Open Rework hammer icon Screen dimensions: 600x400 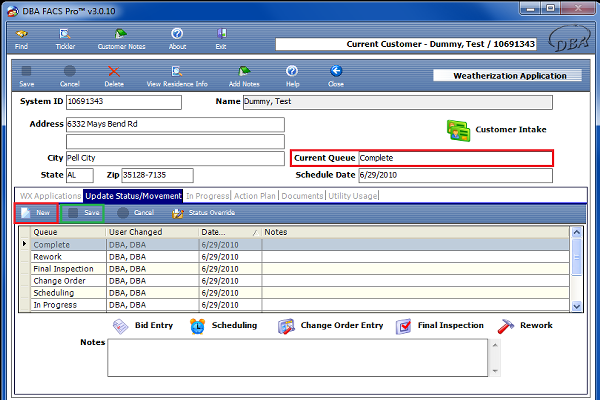pyautogui.click(x=505, y=327)
